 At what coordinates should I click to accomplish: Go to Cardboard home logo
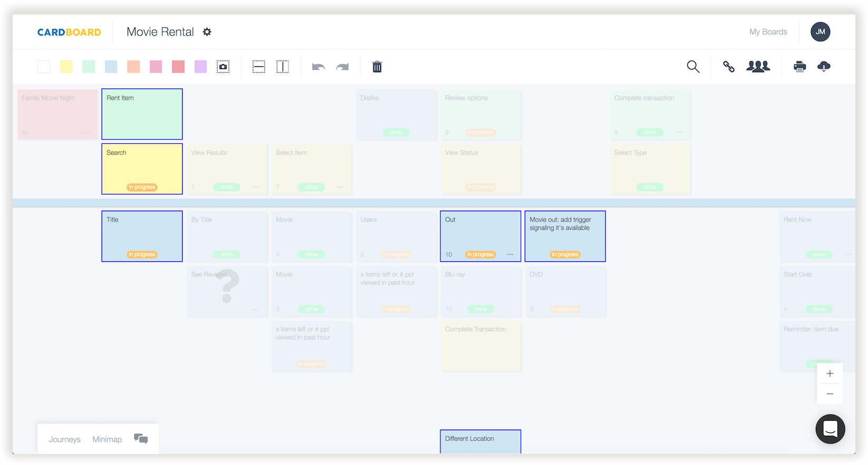tap(69, 32)
